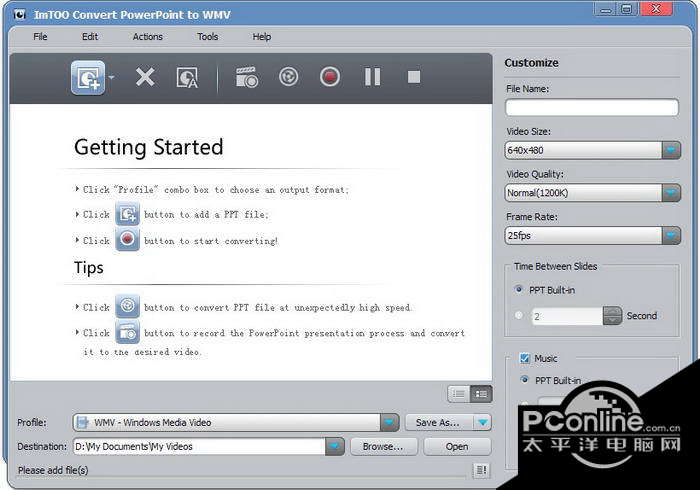
Task: Start converting with the red record button
Action: [x=330, y=77]
